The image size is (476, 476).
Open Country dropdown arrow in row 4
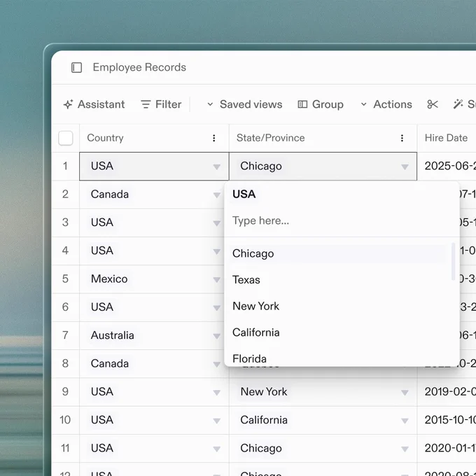coord(217,251)
